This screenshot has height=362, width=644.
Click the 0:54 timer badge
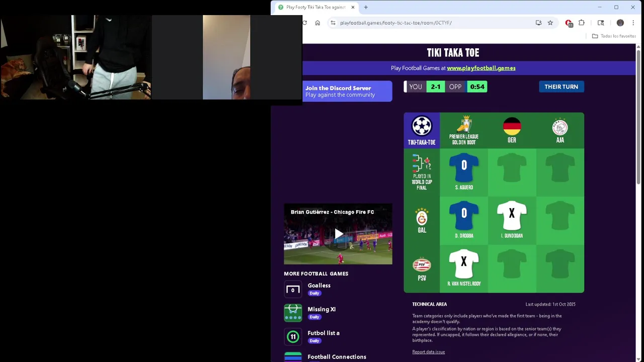[477, 87]
